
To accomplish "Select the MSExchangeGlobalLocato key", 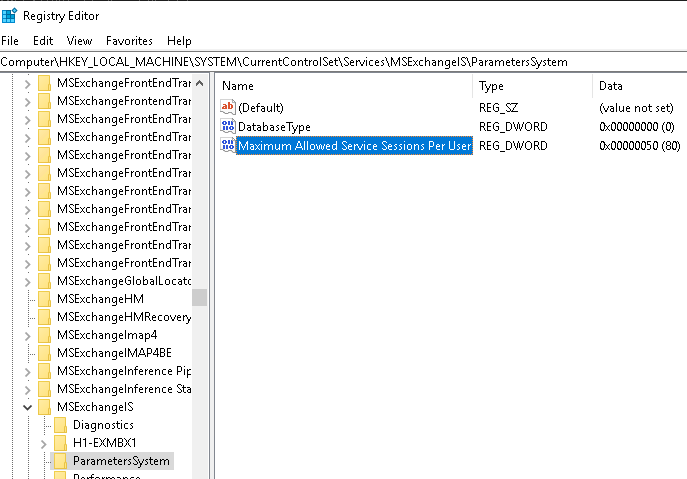I will point(124,281).
